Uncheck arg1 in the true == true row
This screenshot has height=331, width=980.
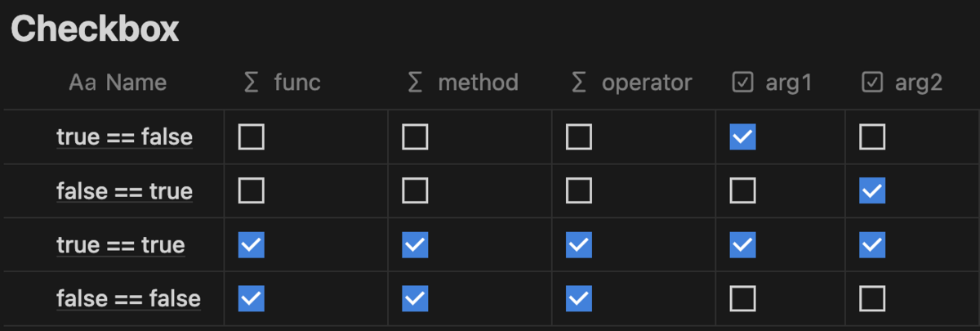point(742,244)
